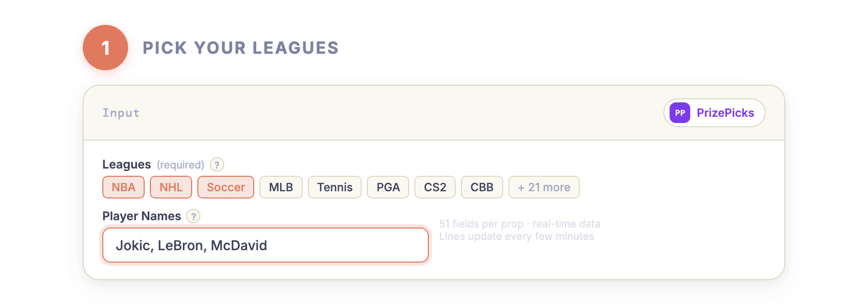Click inside the Player Names input field

[265, 245]
